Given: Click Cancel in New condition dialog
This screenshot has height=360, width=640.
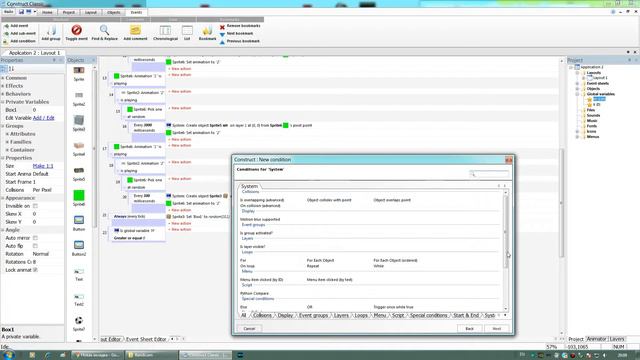Looking at the screenshot, I should 249,329.
